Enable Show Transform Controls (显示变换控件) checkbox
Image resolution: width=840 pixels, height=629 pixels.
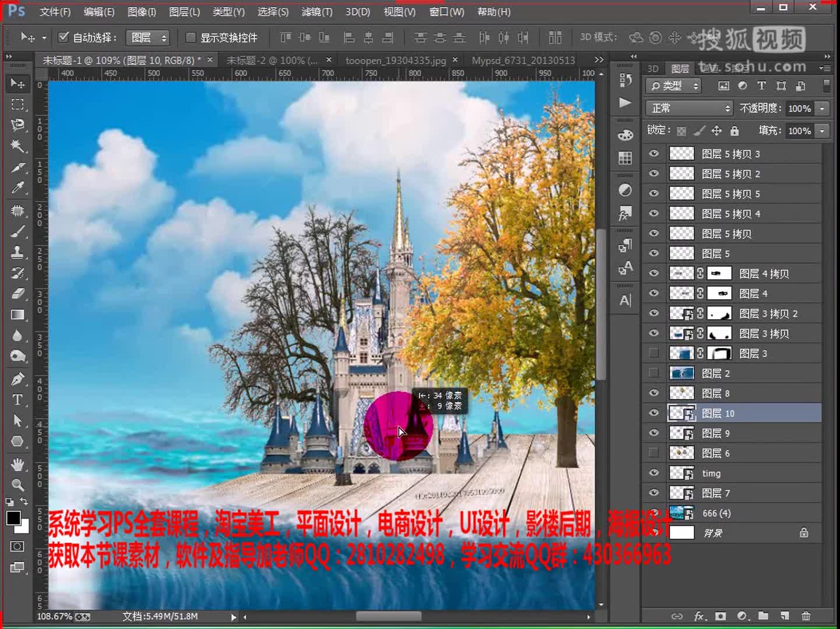tap(190, 37)
